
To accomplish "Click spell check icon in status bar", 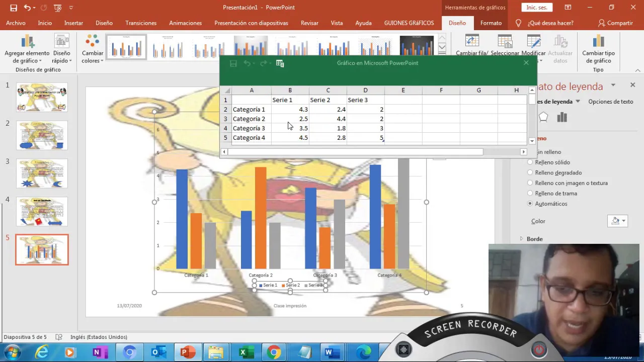I will point(59,337).
